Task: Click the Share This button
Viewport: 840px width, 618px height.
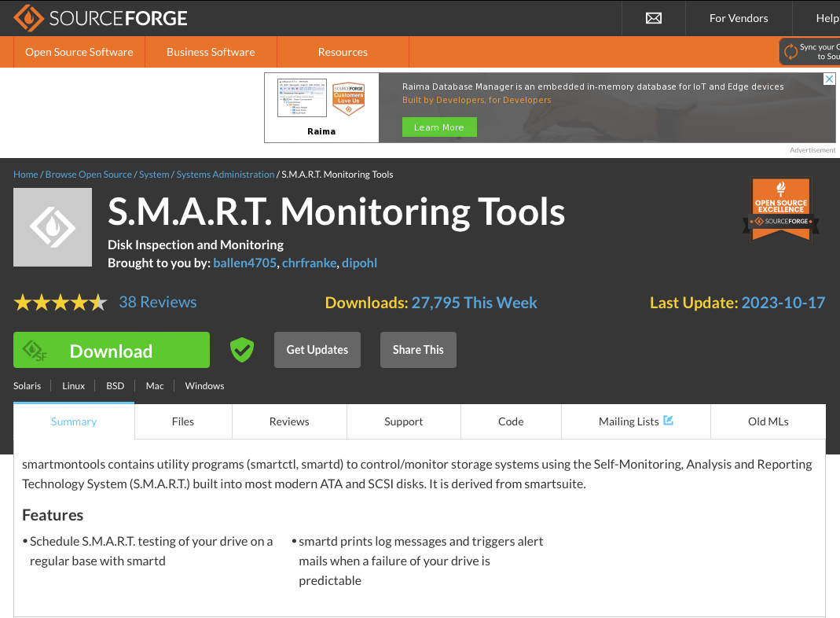Action: coord(418,350)
